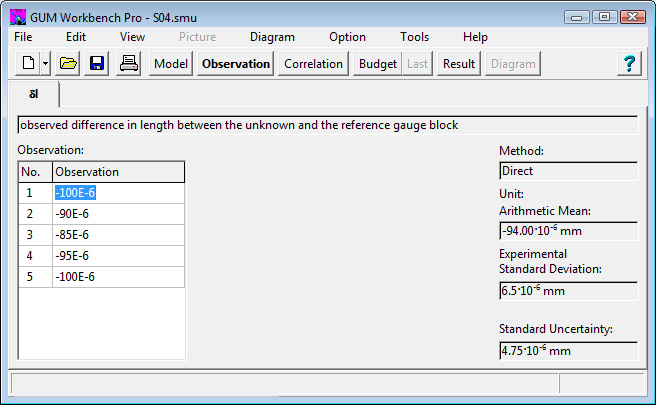
Task: Open the File menu
Action: coord(23,37)
